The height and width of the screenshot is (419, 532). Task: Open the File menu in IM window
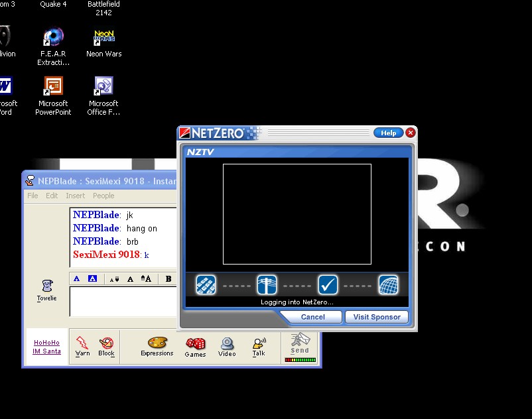[x=33, y=196]
